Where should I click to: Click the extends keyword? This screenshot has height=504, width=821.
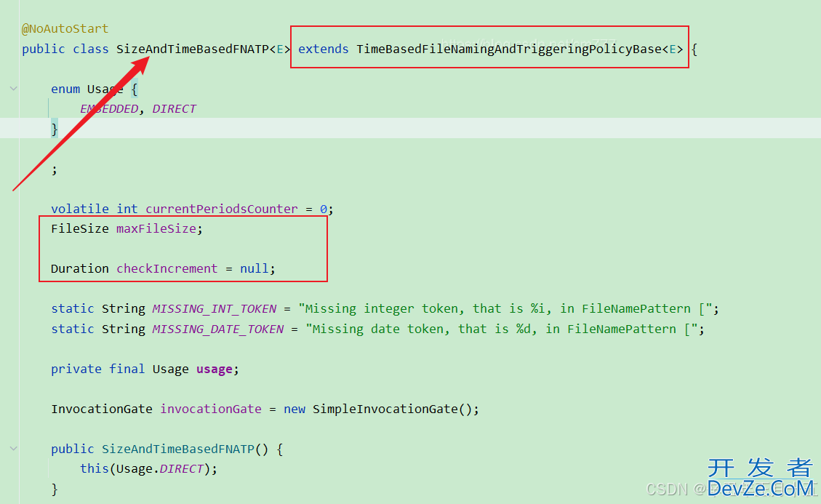tap(323, 49)
